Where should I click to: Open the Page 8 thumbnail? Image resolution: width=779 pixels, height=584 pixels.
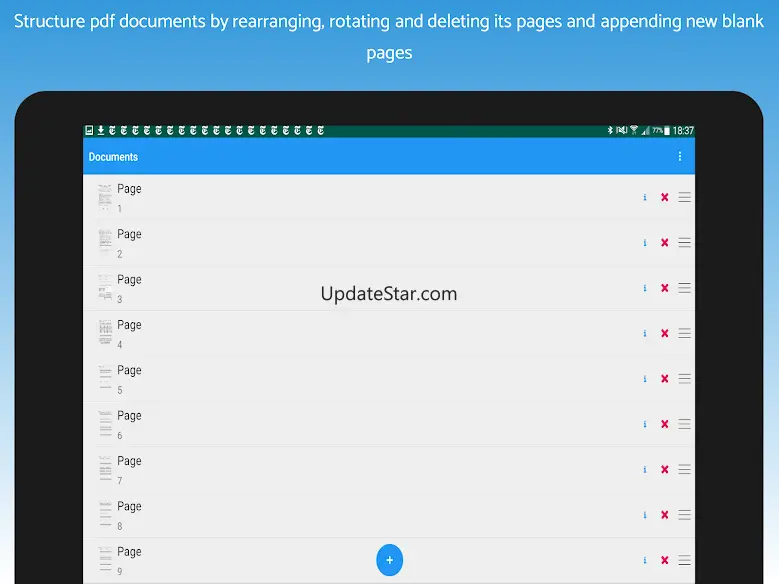point(105,515)
